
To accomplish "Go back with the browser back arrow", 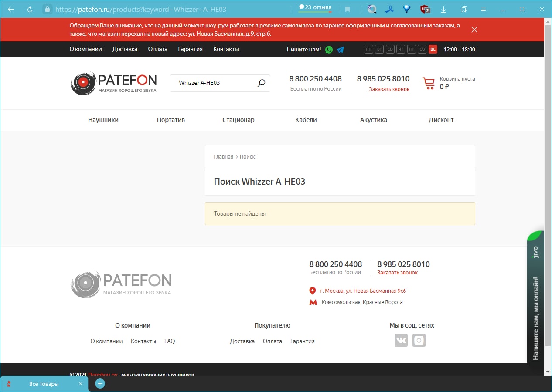I will 11,9.
